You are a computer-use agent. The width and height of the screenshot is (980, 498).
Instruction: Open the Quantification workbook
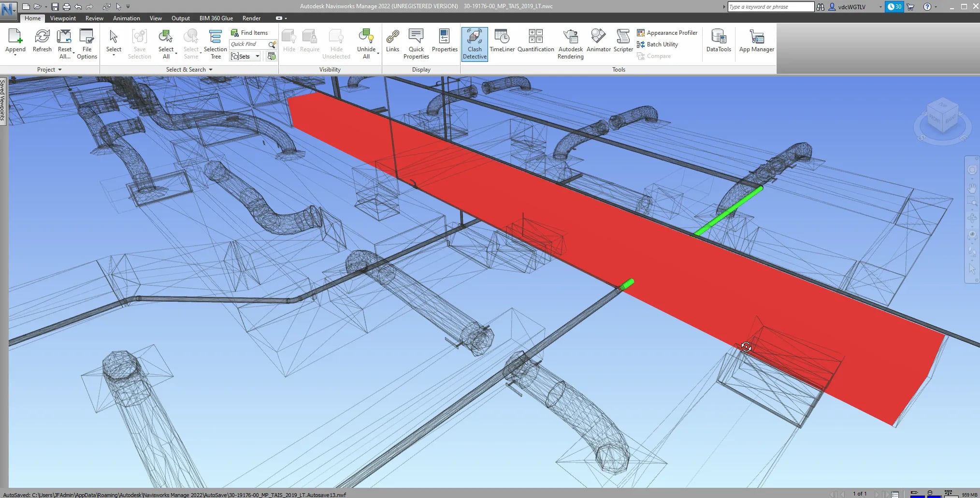pyautogui.click(x=535, y=44)
